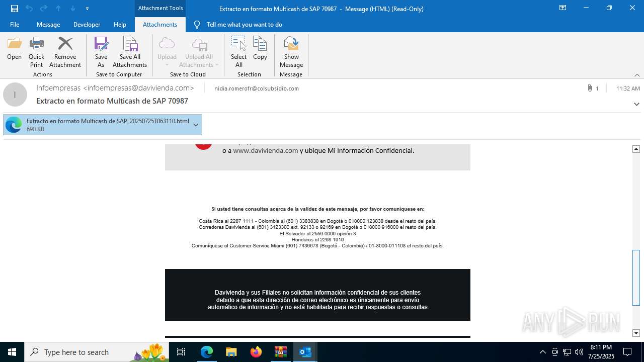Open dropdown arrow on the HTML attachment
Image resolution: width=644 pixels, height=362 pixels.
[196, 125]
